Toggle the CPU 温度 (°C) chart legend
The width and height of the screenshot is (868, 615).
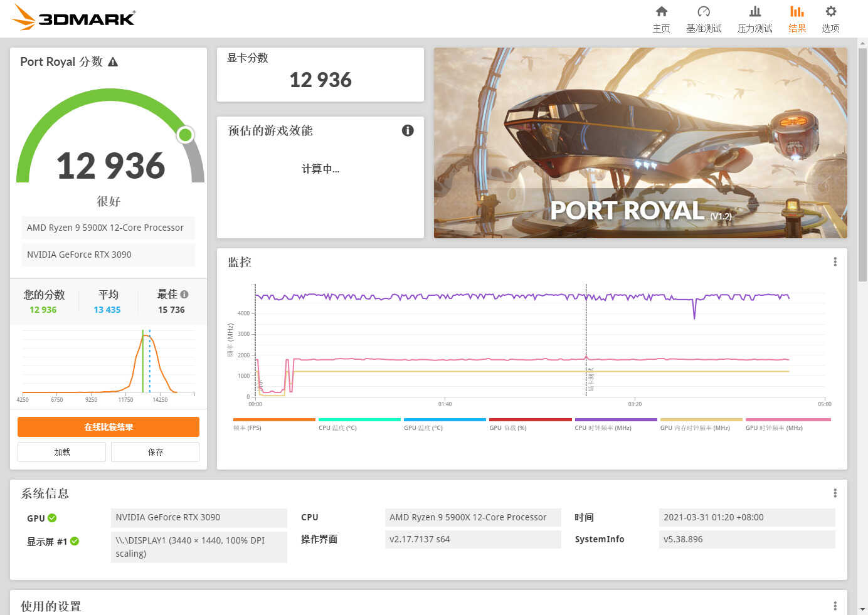tap(359, 424)
